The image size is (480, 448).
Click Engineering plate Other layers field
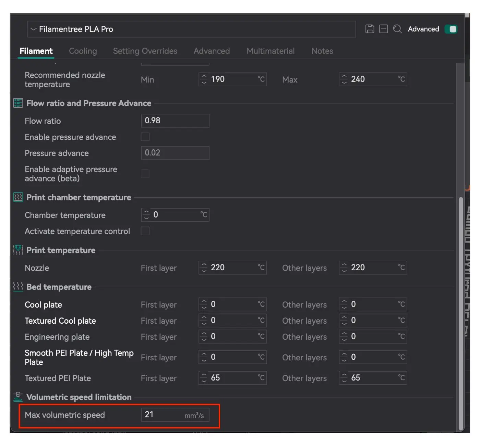point(373,336)
